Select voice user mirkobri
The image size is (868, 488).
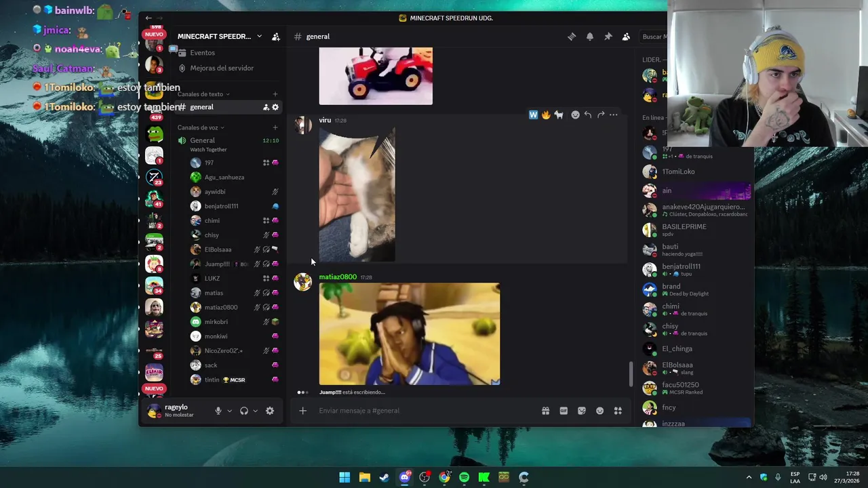pyautogui.click(x=216, y=322)
